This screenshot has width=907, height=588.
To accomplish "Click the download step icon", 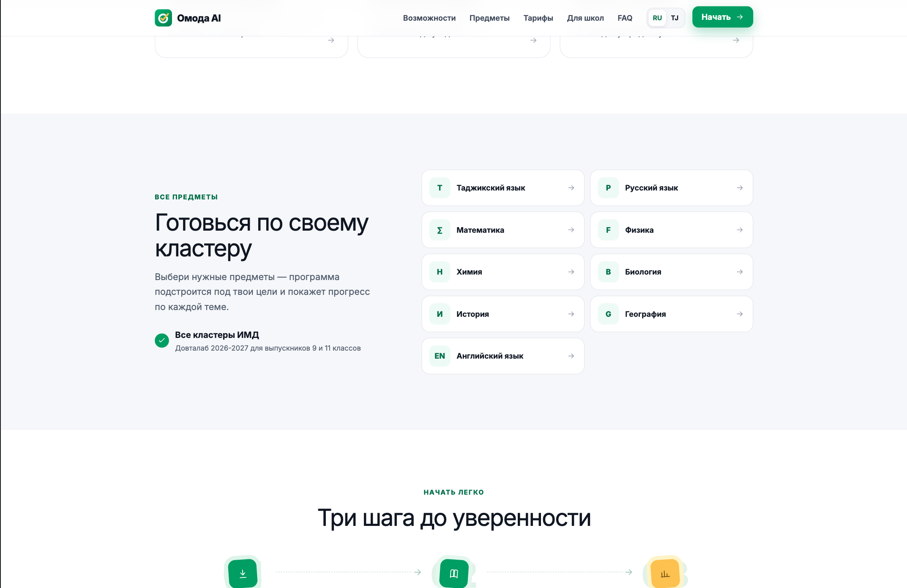I will coord(243,573).
